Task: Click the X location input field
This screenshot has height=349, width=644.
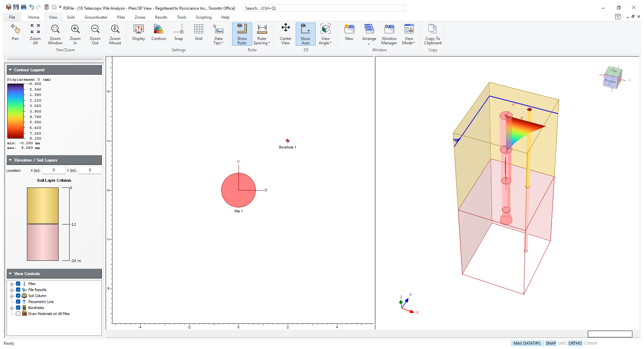Action: coord(54,170)
